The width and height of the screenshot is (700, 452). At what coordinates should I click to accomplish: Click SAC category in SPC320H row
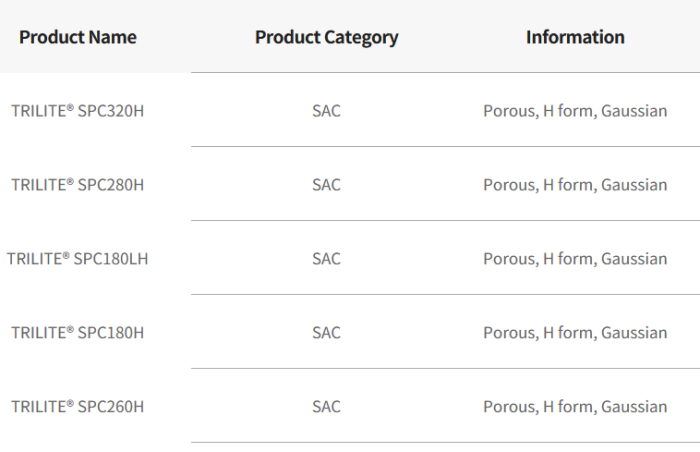point(326,111)
